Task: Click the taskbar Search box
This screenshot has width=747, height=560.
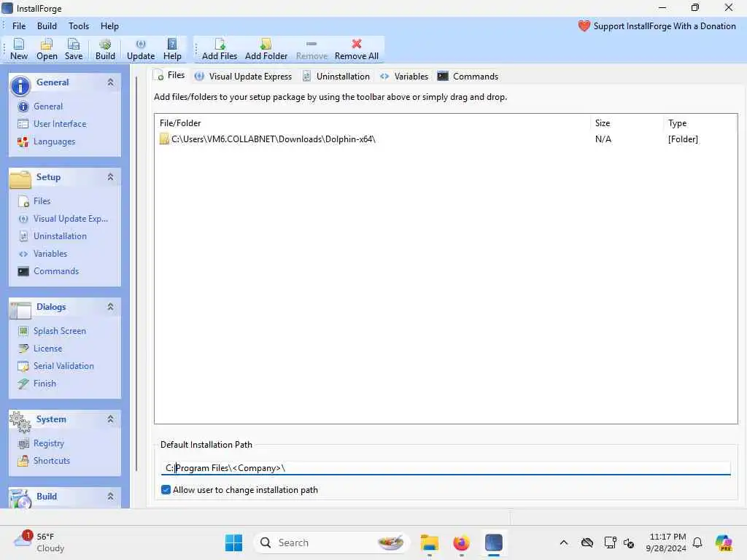Action: [332, 542]
